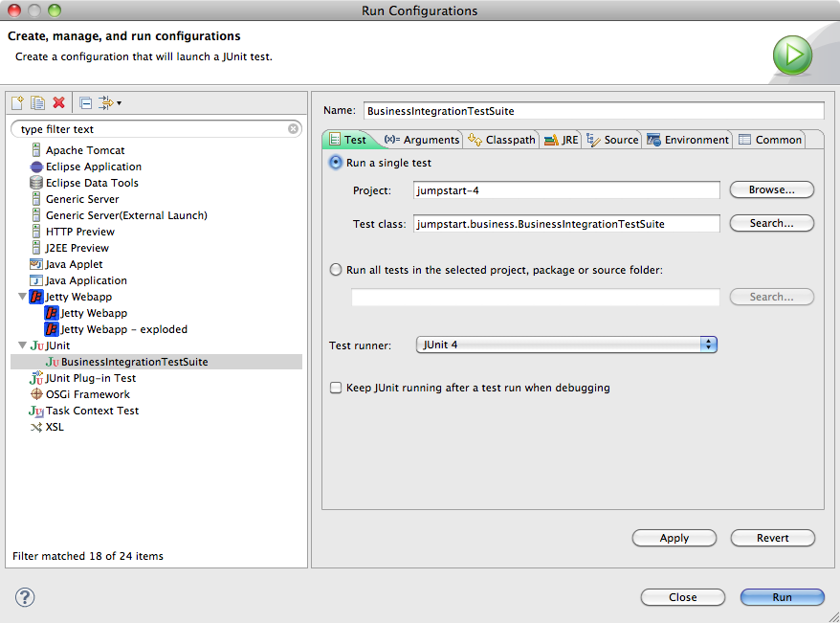Clear the filter text field
The height and width of the screenshot is (623, 840).
coord(293,128)
